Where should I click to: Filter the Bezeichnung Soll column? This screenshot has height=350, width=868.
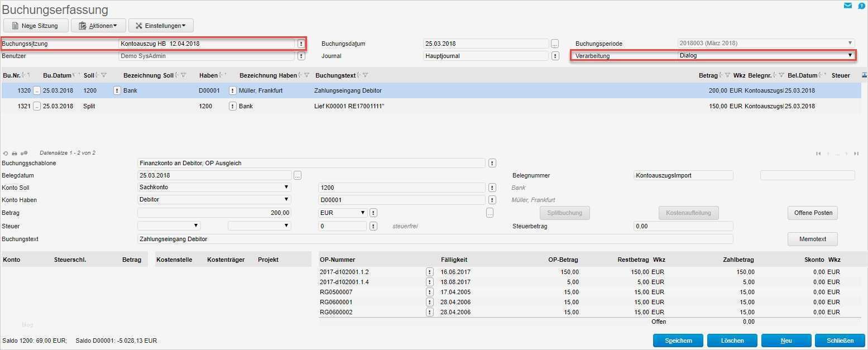(184, 75)
